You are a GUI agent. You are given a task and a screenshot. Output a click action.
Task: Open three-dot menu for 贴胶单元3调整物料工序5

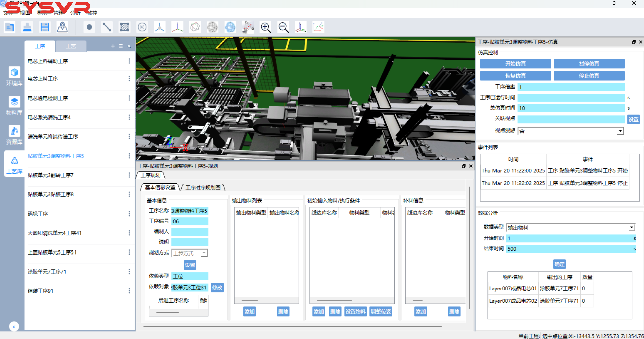point(129,156)
